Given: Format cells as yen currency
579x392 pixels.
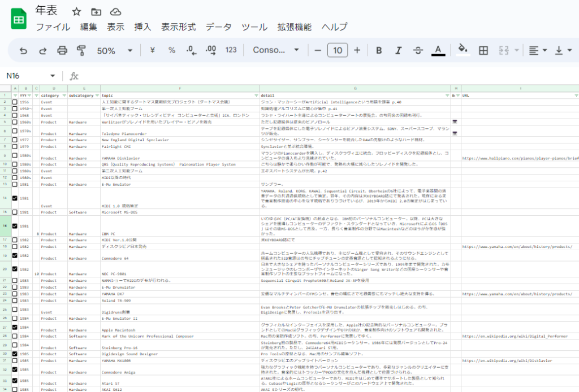Looking at the screenshot, I should click(x=152, y=50).
